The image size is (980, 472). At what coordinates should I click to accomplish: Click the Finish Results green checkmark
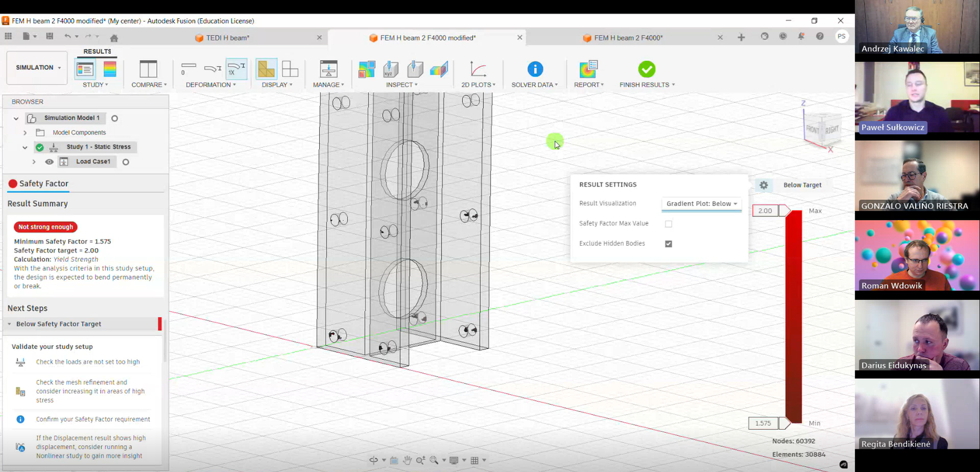(x=646, y=69)
